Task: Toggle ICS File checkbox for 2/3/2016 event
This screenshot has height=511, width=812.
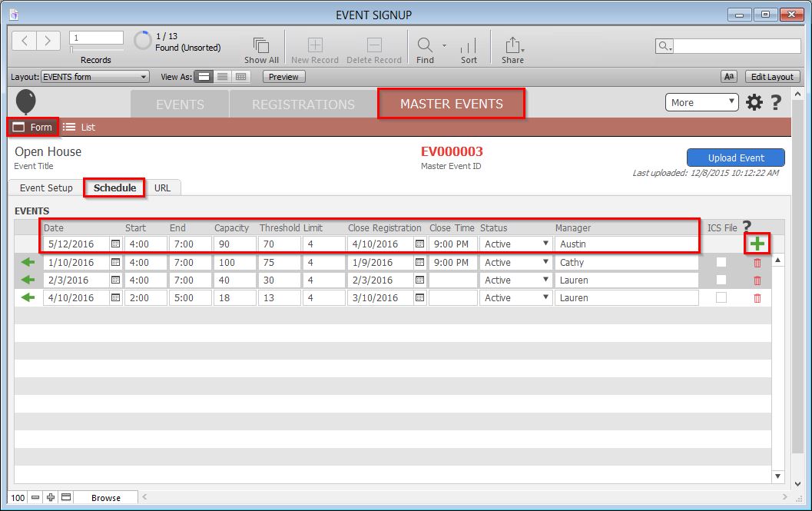Action: point(721,280)
